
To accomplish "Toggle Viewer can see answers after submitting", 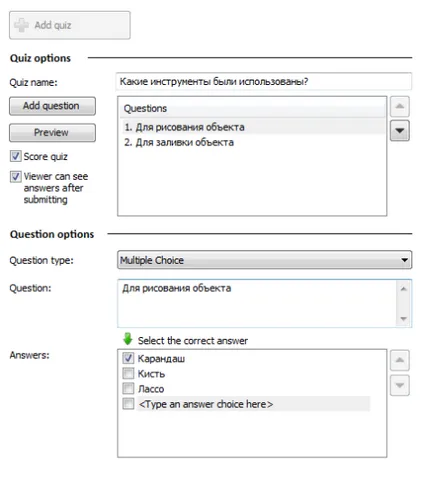I will click(15, 176).
